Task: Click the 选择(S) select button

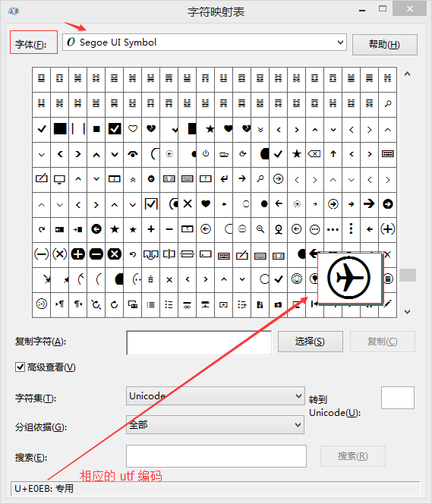Action: point(311,342)
